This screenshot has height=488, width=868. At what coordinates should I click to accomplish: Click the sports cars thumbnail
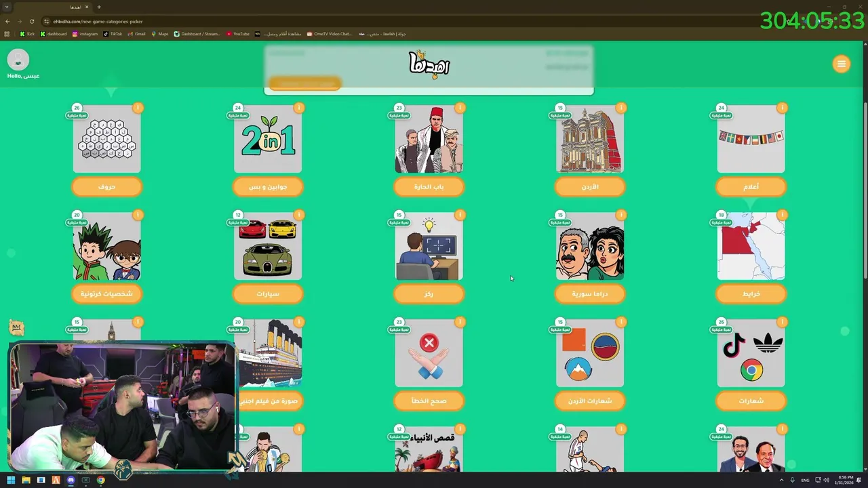point(268,246)
